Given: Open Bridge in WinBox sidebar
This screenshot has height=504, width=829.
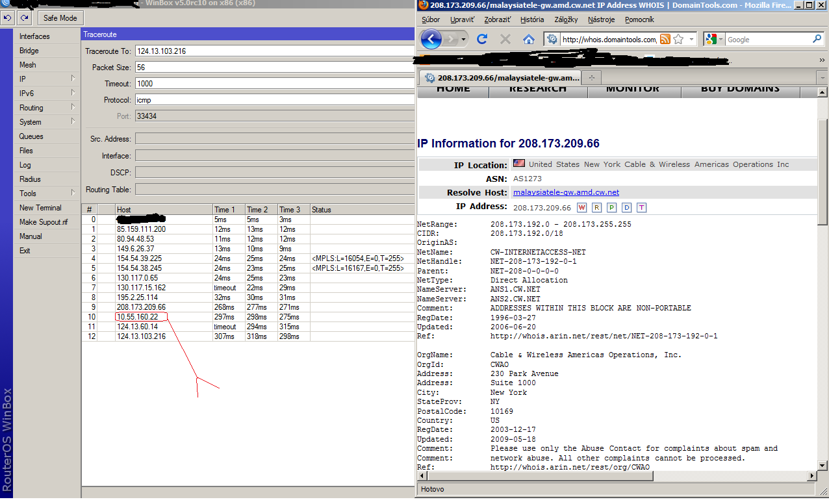Looking at the screenshot, I should click(46, 51).
